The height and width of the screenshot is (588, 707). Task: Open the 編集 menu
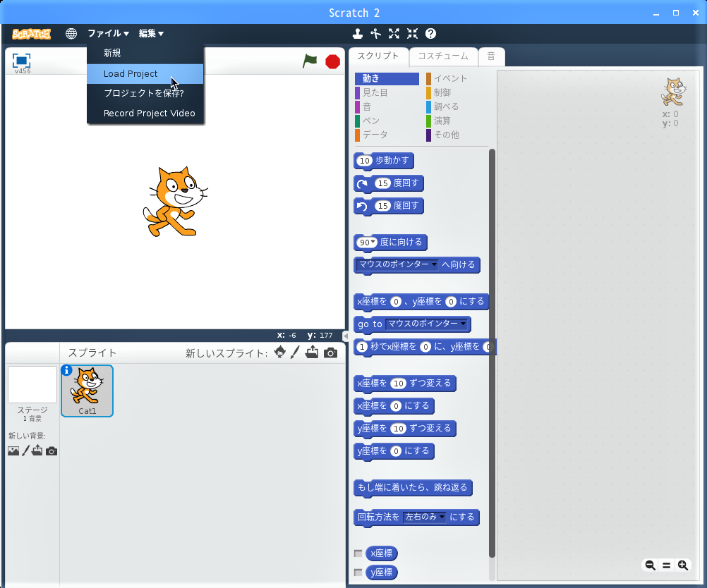[x=151, y=33]
